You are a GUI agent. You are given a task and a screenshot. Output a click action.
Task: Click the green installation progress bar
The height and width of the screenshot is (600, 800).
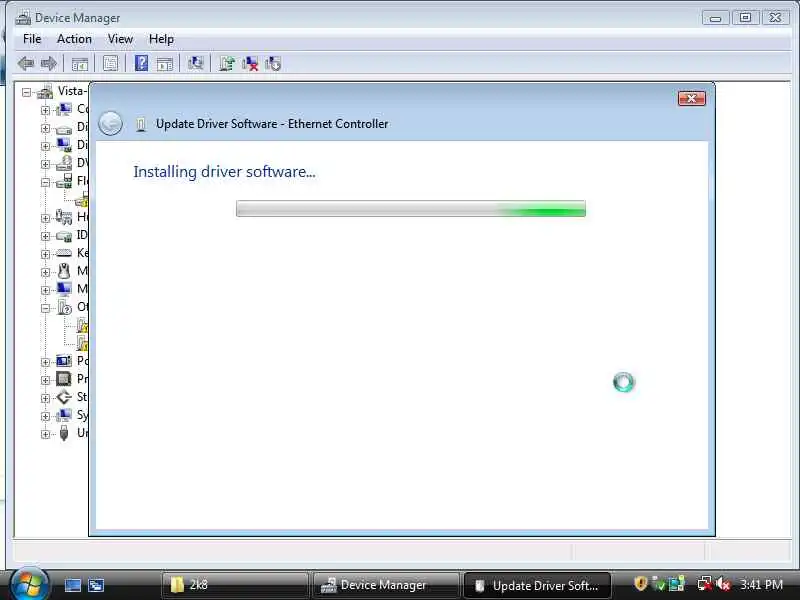pos(411,208)
